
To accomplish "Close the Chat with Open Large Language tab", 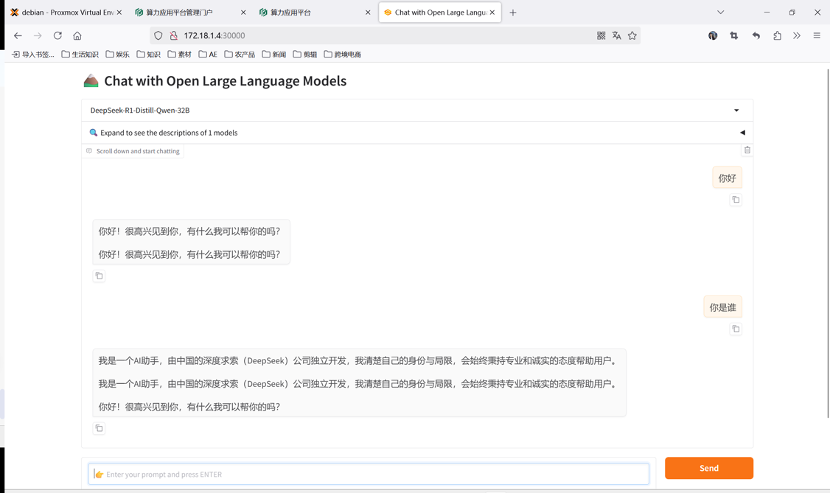I will coord(492,12).
